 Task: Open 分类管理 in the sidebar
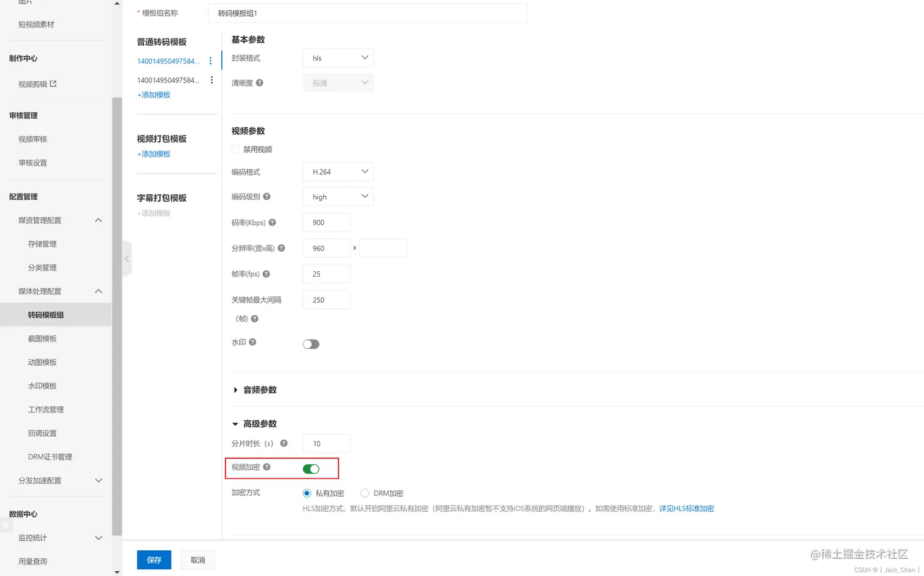point(42,268)
